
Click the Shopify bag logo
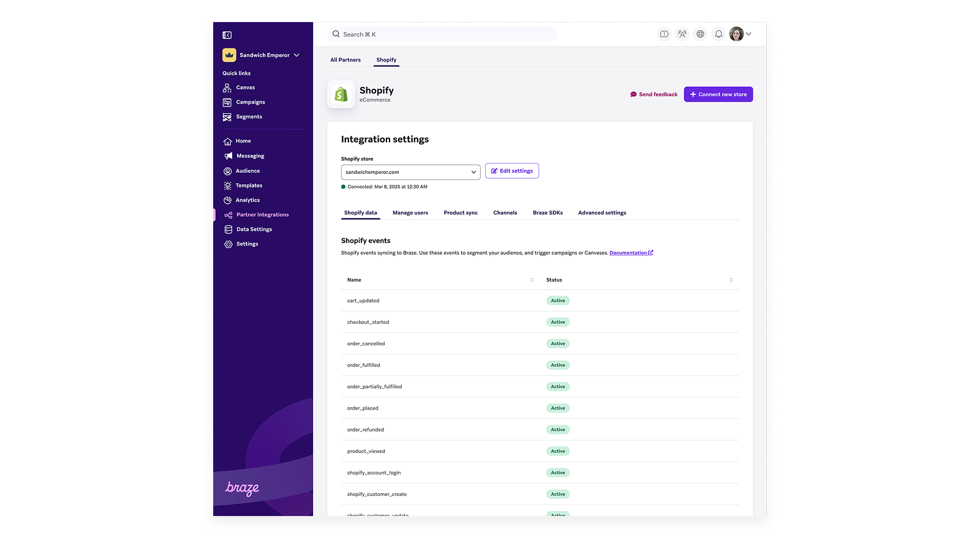click(x=341, y=94)
